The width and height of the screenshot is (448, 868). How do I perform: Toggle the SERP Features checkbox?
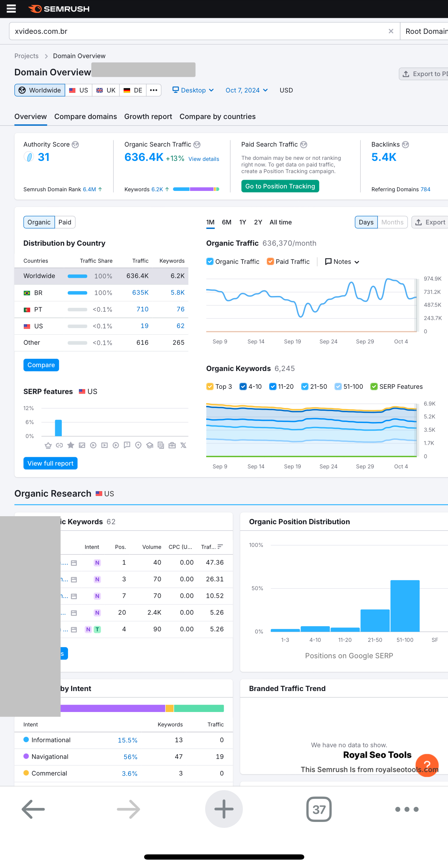coord(374,386)
